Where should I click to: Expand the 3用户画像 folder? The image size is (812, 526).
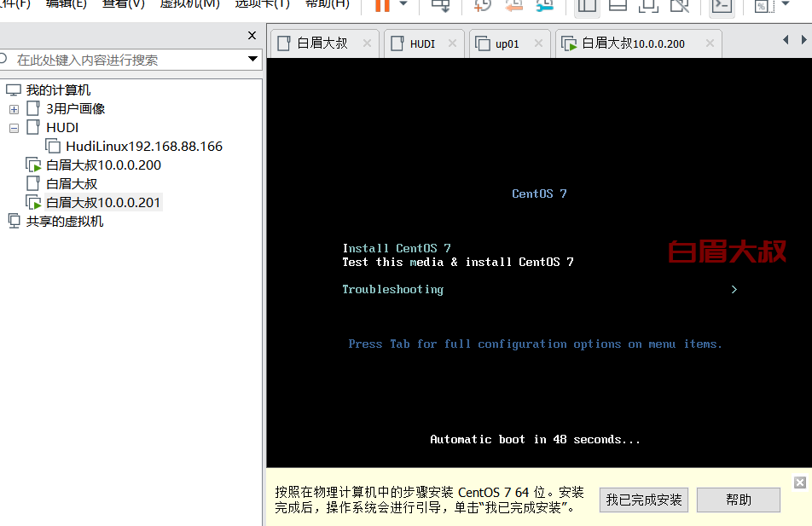coord(14,109)
